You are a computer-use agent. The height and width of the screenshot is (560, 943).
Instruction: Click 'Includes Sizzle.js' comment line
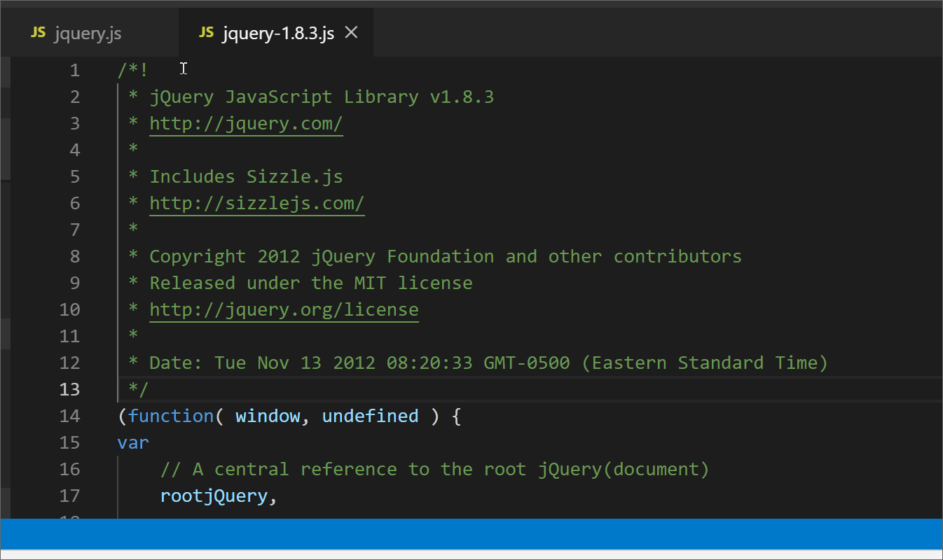(246, 176)
